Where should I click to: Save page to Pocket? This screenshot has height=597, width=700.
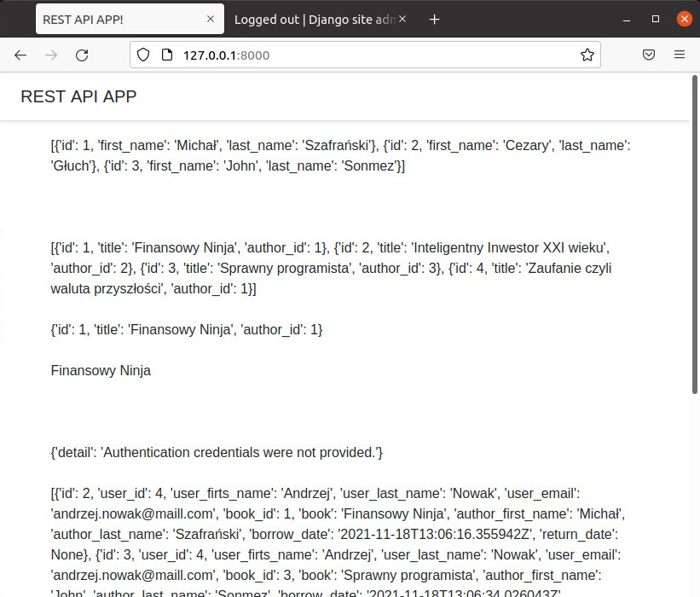point(648,55)
